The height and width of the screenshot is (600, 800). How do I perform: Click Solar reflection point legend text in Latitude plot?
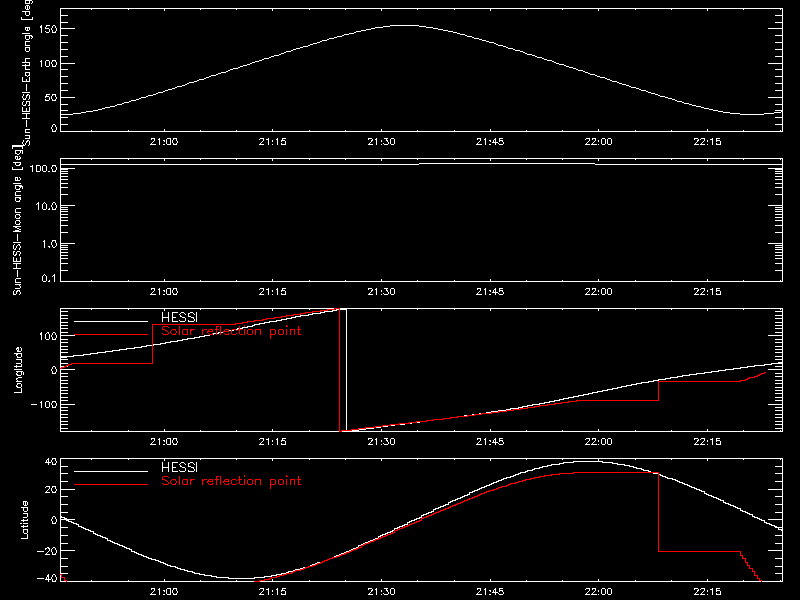coord(231,481)
